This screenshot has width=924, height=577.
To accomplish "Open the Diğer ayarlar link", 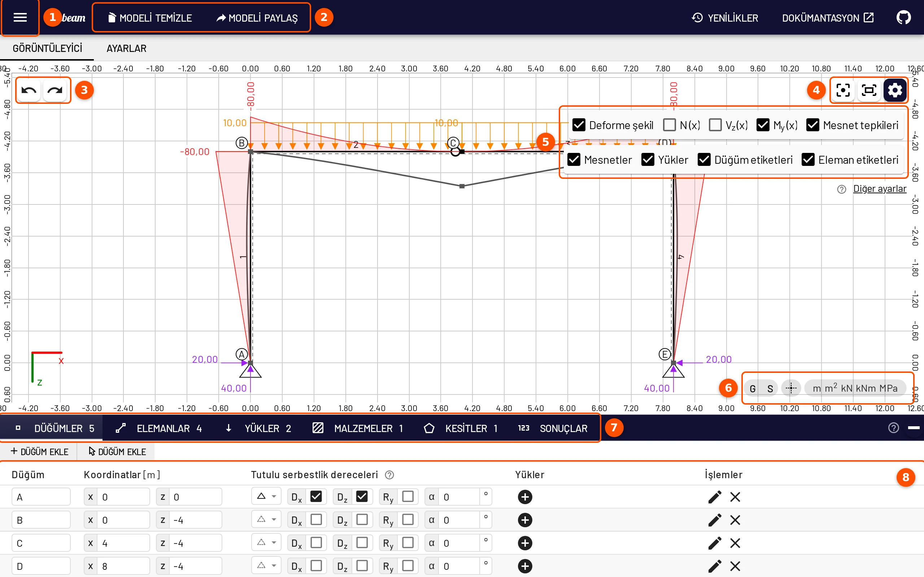I will click(880, 189).
